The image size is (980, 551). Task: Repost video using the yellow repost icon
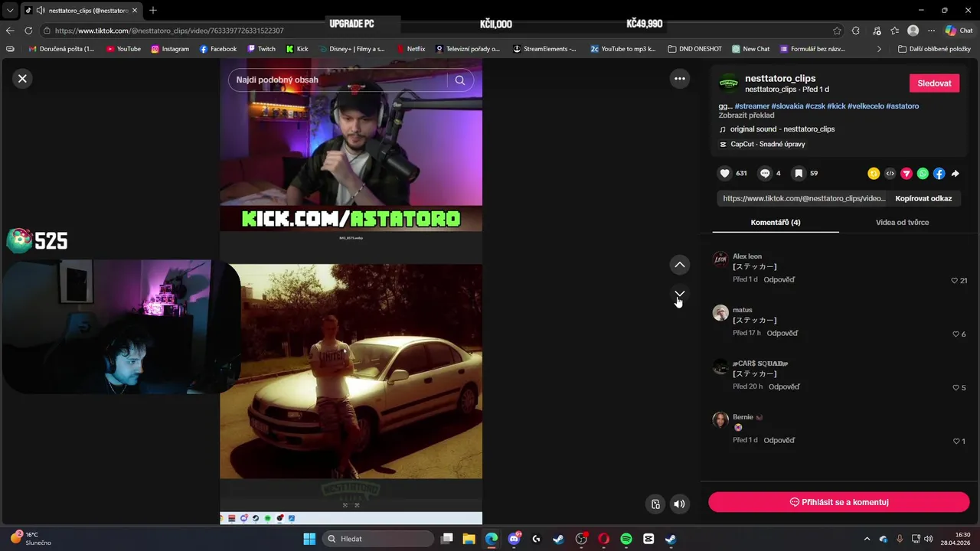pos(874,174)
